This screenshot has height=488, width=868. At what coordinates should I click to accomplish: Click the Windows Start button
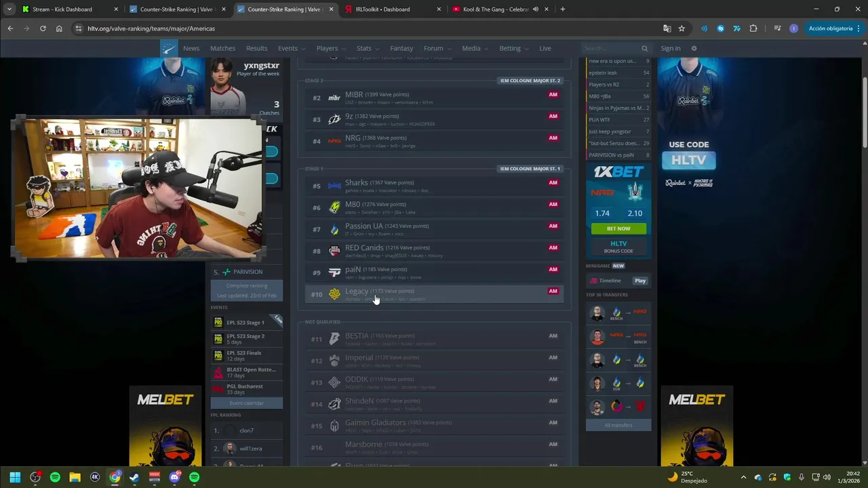point(15,477)
